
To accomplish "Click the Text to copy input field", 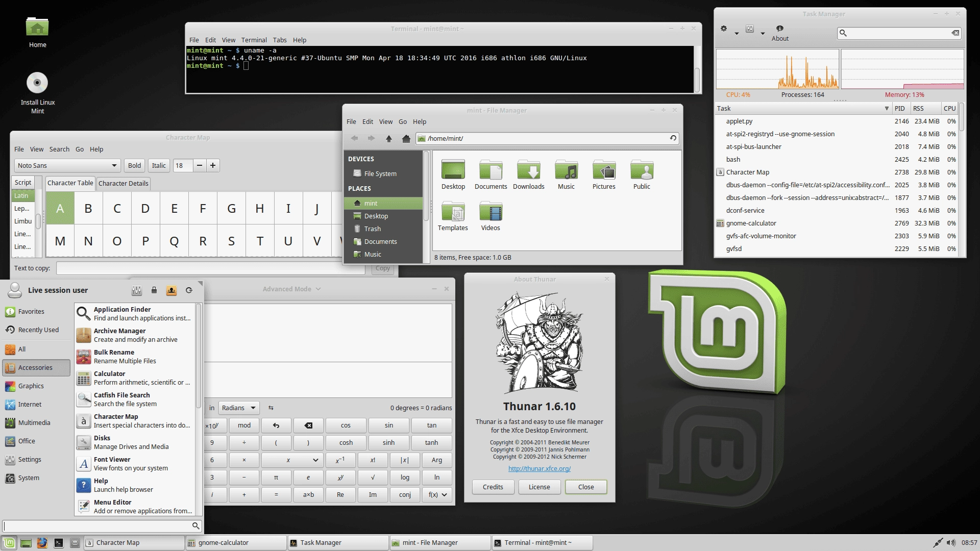I will click(211, 268).
